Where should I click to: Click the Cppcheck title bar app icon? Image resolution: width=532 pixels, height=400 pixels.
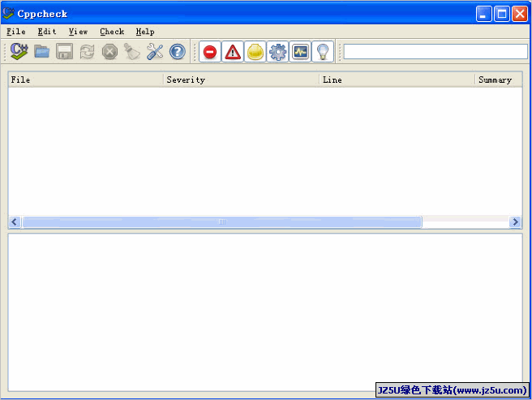tap(8, 13)
